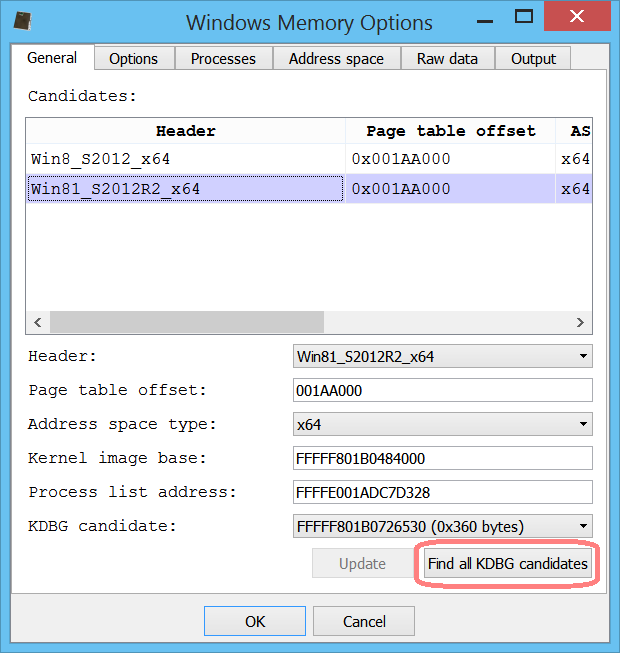The image size is (620, 653).
Task: Open the Header dropdown
Action: 443,356
